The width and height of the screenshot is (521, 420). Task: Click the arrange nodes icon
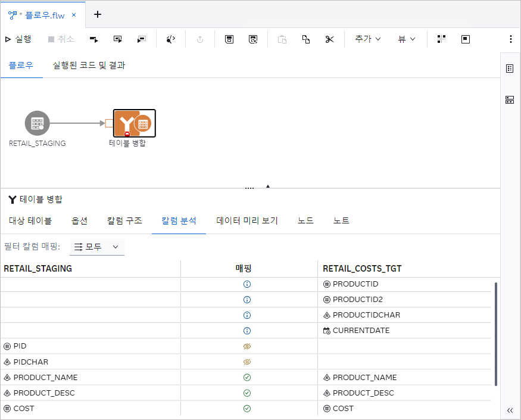tap(441, 39)
